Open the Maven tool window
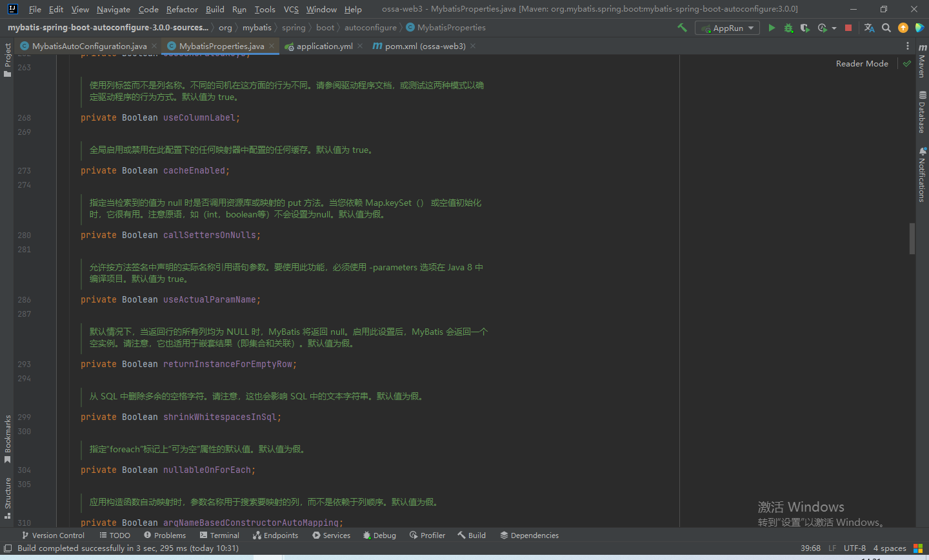 [x=922, y=61]
